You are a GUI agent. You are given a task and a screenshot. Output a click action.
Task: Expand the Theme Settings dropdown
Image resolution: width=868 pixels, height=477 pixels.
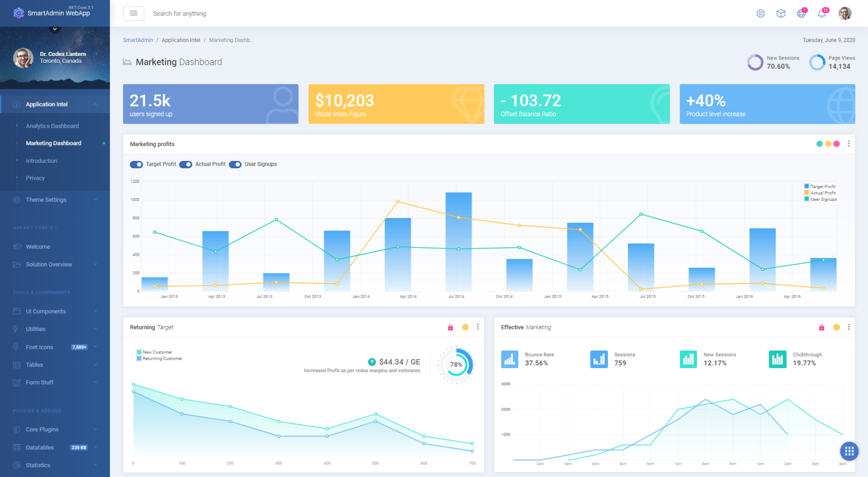point(54,199)
